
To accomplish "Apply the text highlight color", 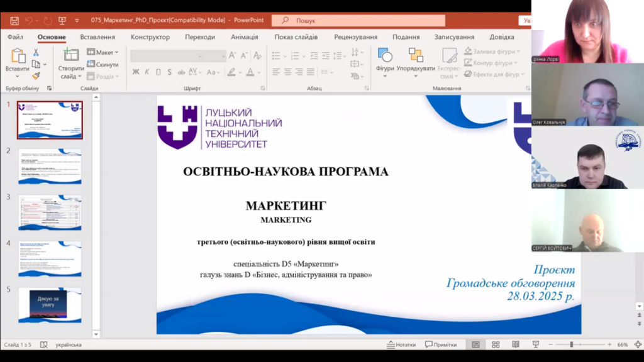I will click(x=231, y=72).
